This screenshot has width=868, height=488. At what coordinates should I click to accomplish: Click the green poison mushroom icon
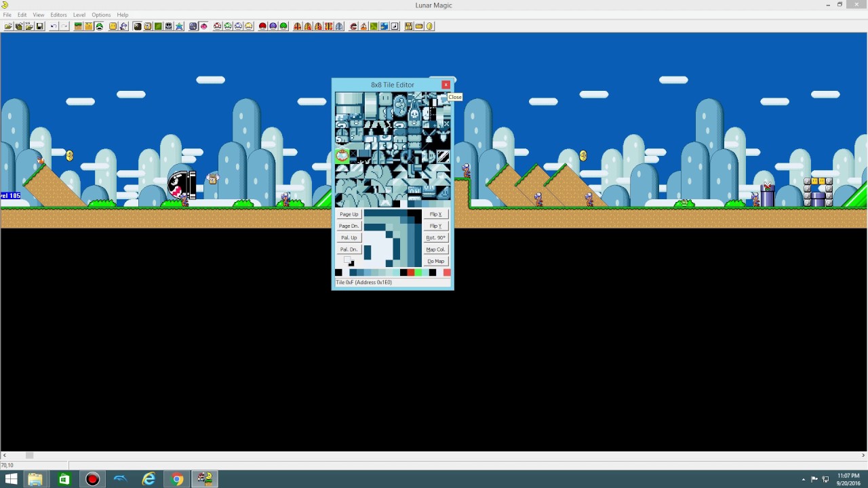click(283, 26)
